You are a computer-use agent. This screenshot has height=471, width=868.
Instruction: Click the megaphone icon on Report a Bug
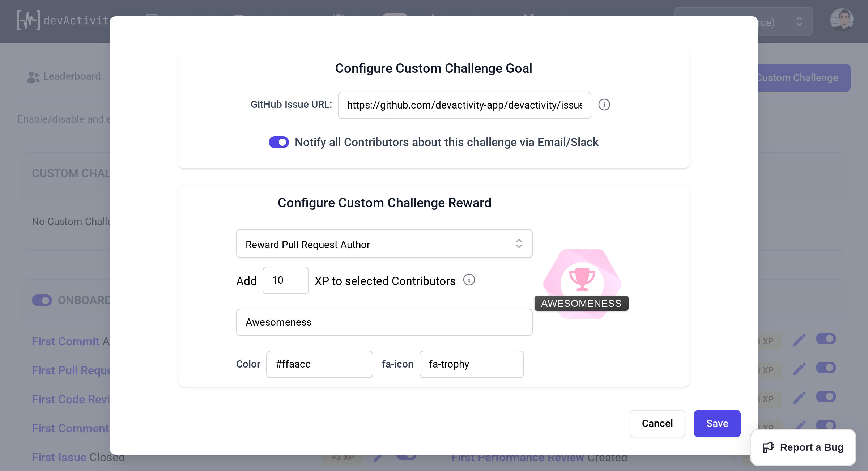(769, 447)
